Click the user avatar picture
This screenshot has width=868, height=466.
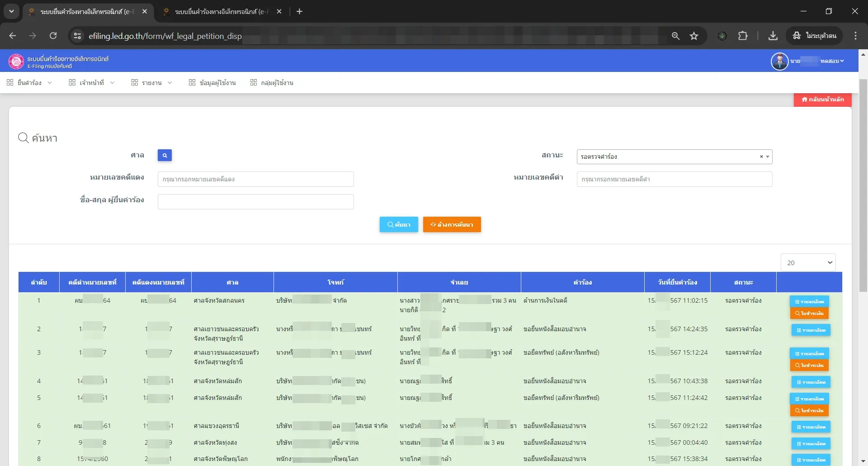[779, 61]
